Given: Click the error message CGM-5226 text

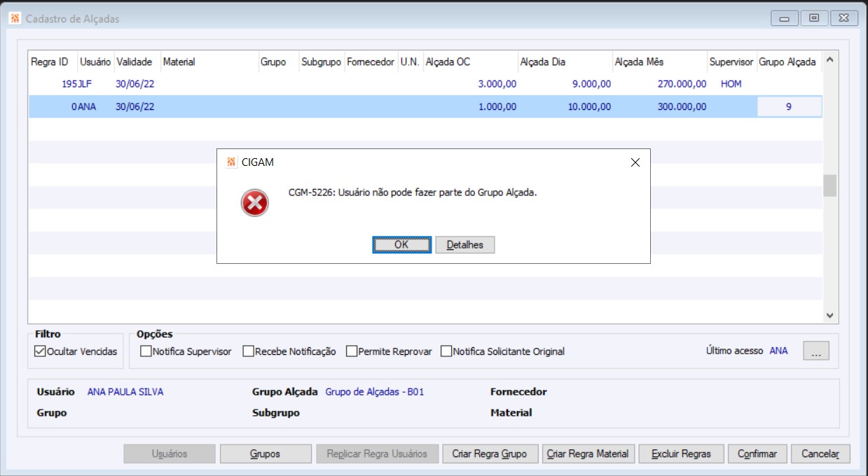Looking at the screenshot, I should (x=413, y=192).
